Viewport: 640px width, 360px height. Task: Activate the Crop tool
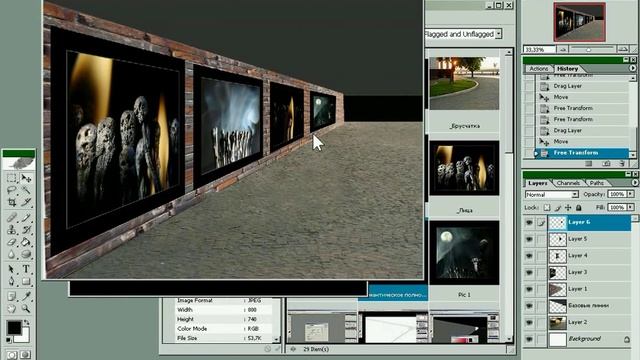(x=11, y=202)
